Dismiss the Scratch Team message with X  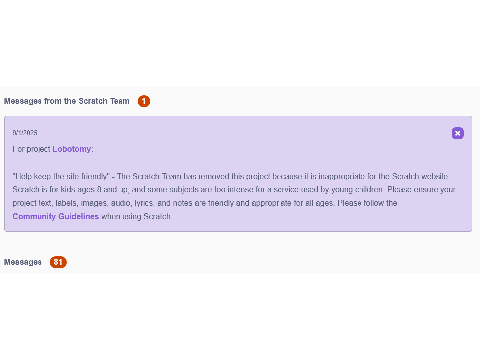458,133
